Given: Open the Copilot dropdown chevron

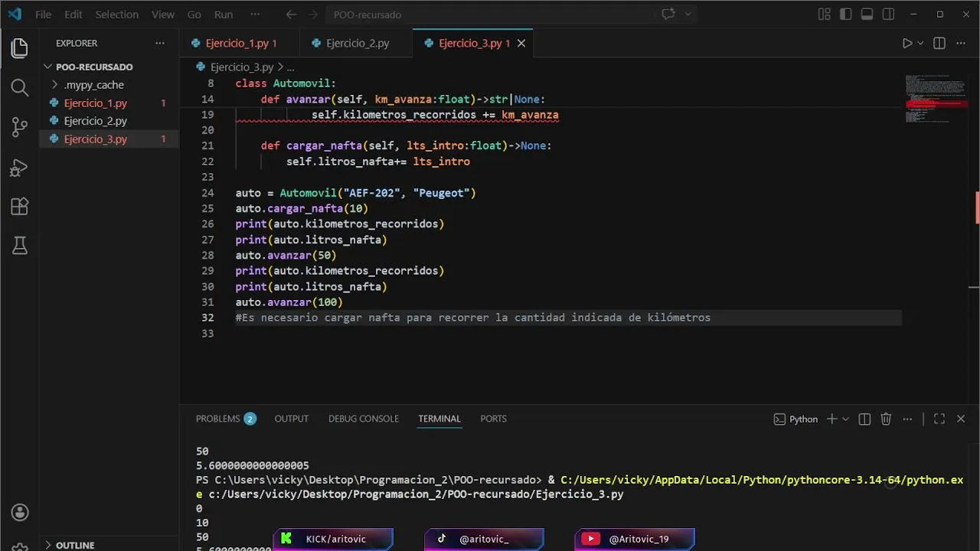Looking at the screenshot, I should tap(688, 14).
